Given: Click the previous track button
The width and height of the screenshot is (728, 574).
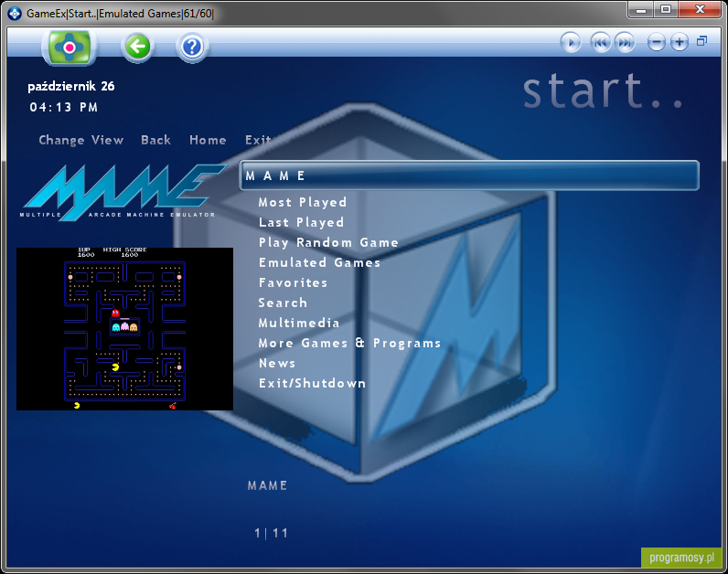Looking at the screenshot, I should [600, 43].
